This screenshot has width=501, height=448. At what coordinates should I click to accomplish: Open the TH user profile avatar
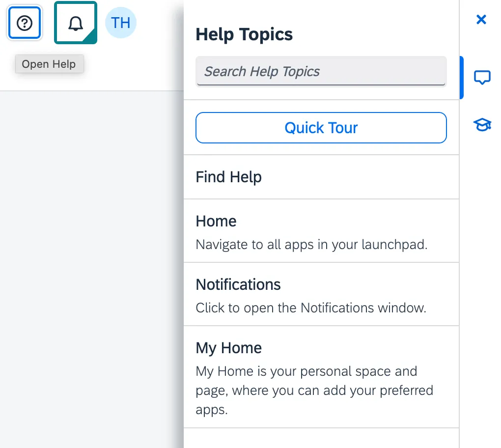(120, 23)
